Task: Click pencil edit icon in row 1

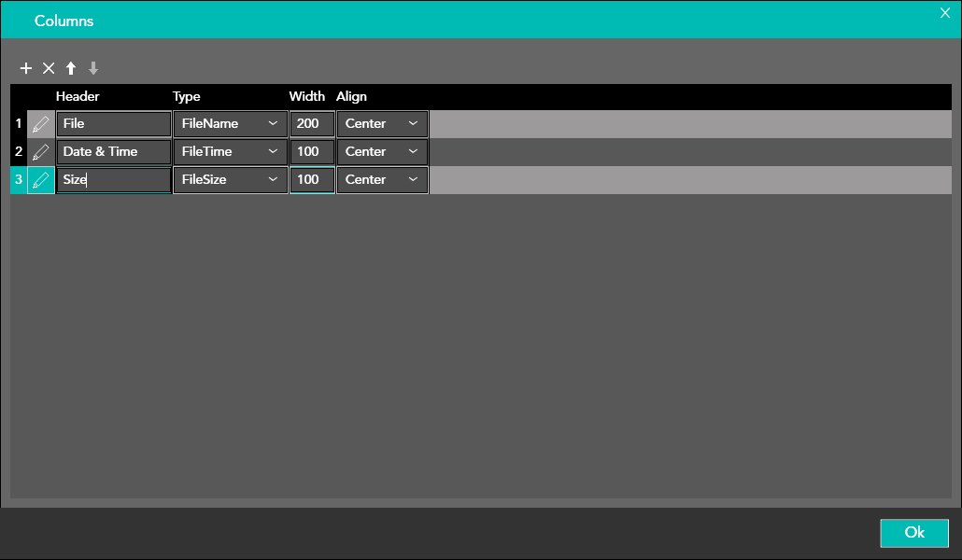Action: [41, 124]
